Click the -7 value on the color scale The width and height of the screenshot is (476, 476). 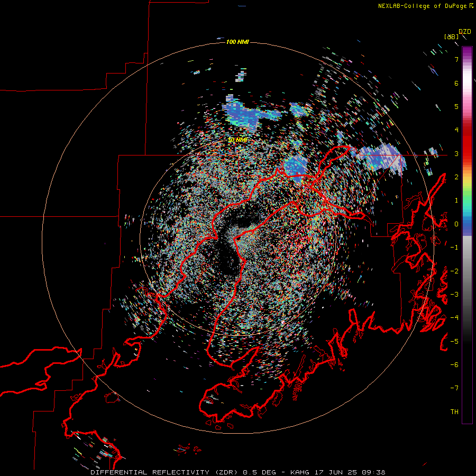pos(454,388)
